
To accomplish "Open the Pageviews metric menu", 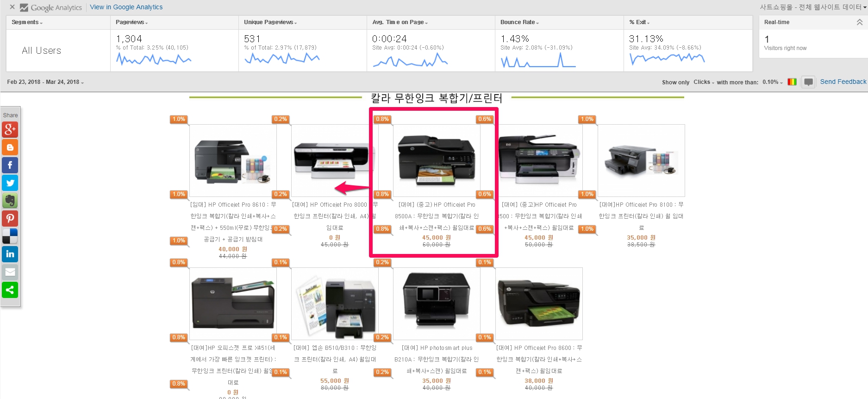I will pos(132,22).
